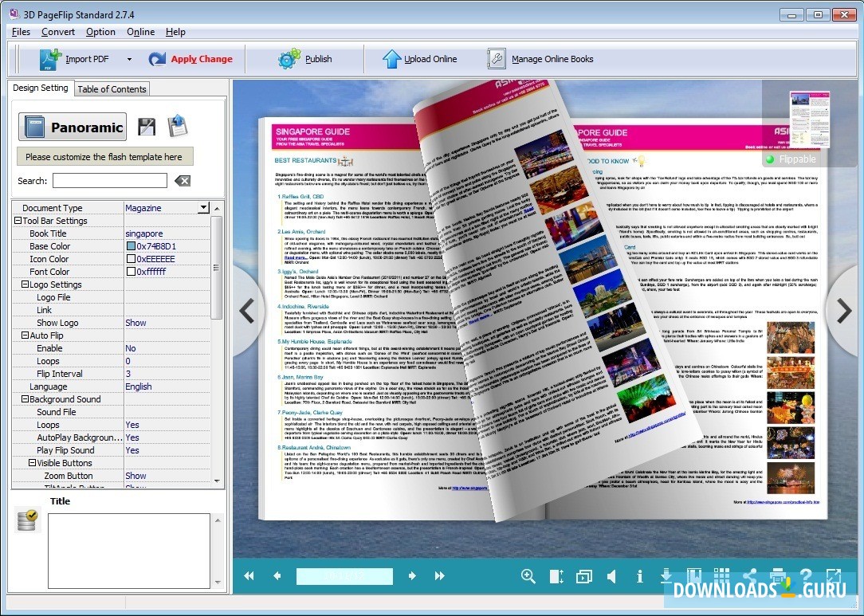The image size is (864, 616).
Task: Open the Help menu
Action: 175,32
